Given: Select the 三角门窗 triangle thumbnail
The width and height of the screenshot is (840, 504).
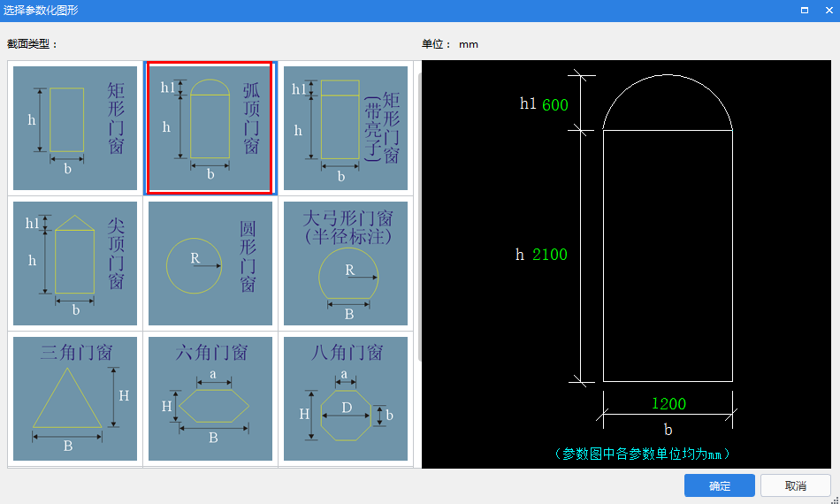Looking at the screenshot, I should pos(75,399).
